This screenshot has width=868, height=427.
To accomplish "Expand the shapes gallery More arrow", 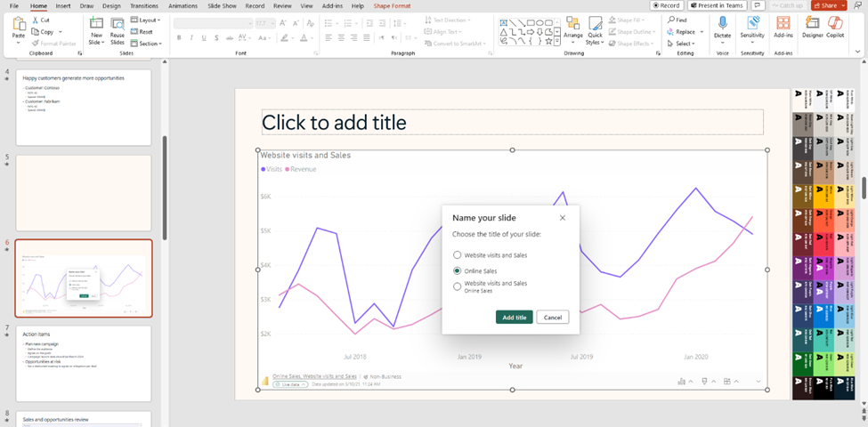I will (557, 41).
